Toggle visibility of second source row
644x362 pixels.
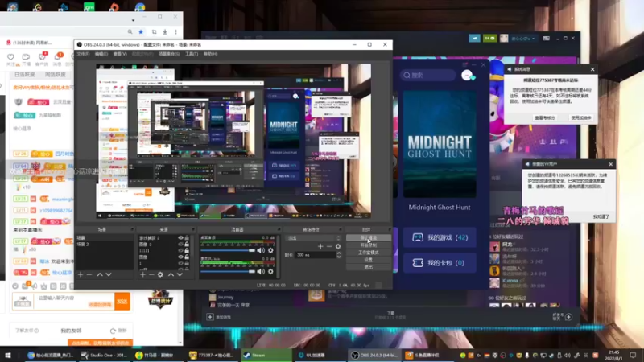pyautogui.click(x=180, y=245)
